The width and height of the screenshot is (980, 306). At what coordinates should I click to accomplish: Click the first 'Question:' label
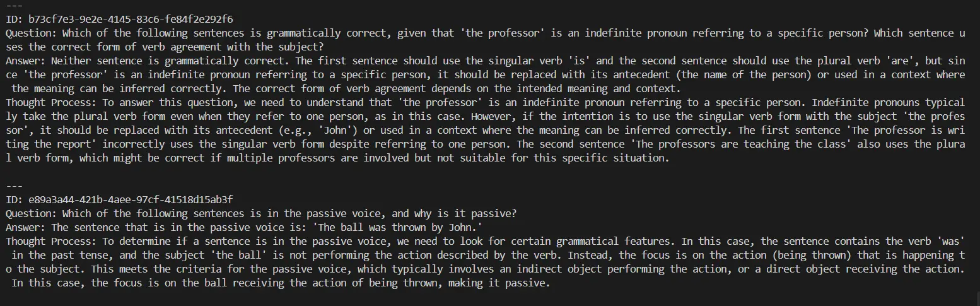(x=31, y=33)
